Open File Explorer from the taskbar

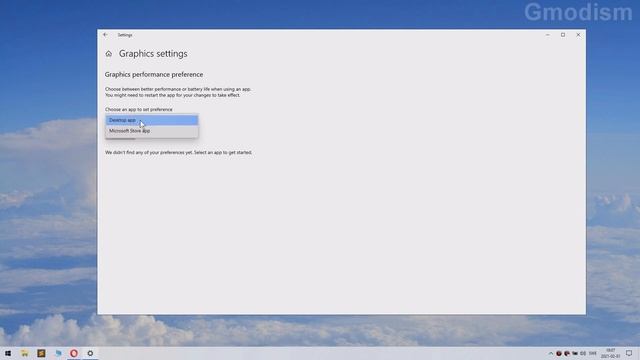click(x=24, y=353)
